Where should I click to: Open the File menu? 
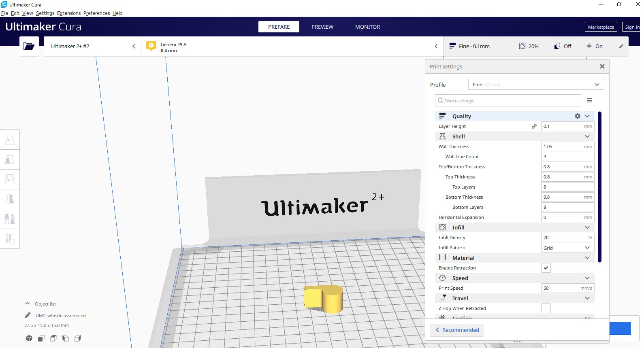click(x=4, y=13)
